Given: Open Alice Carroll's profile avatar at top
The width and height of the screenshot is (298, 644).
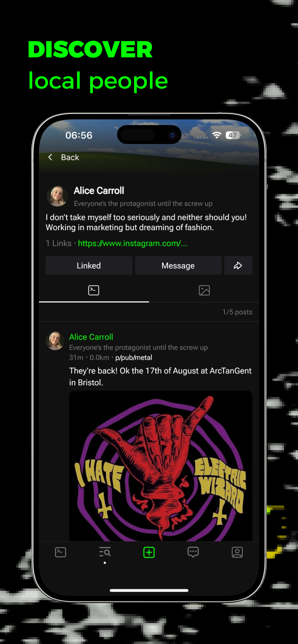Looking at the screenshot, I should coord(57,196).
